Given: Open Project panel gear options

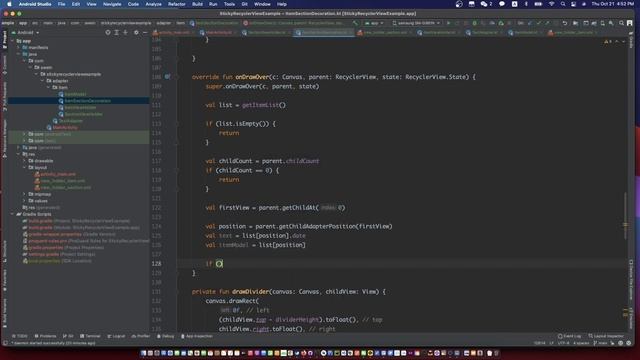Looking at the screenshot, I should pos(136,32).
